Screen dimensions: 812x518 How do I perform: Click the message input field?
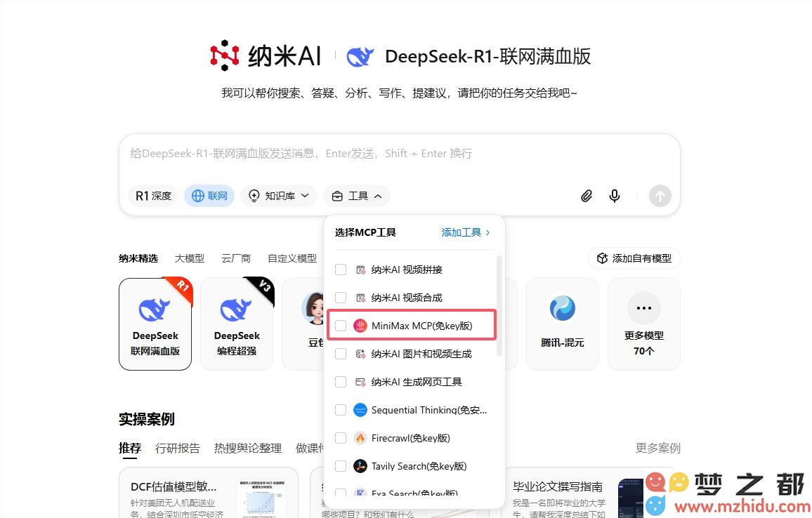coord(399,154)
